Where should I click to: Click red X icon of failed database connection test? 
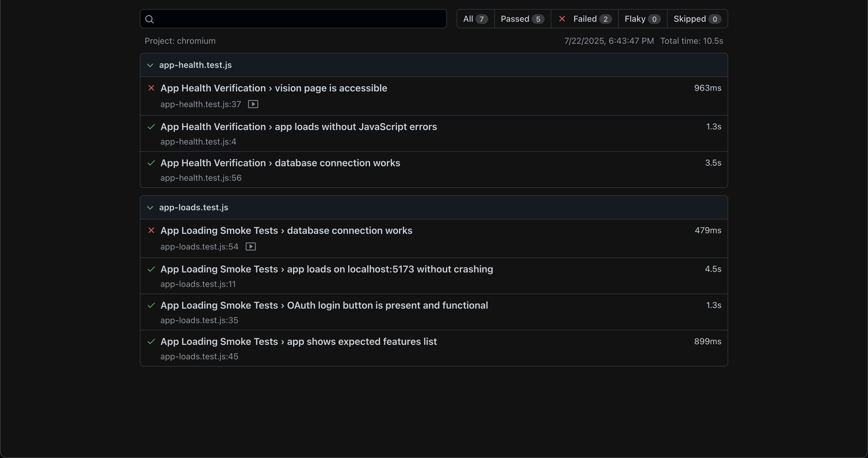[151, 230]
